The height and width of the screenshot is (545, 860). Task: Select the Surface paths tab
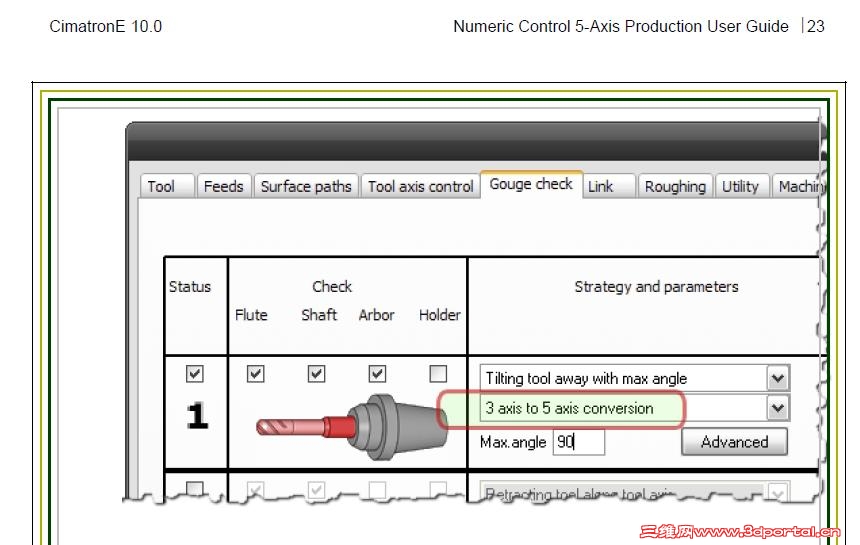click(x=305, y=186)
